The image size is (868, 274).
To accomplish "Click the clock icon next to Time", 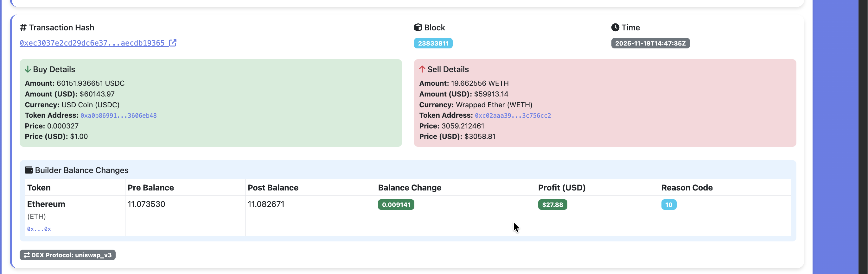I will point(615,27).
